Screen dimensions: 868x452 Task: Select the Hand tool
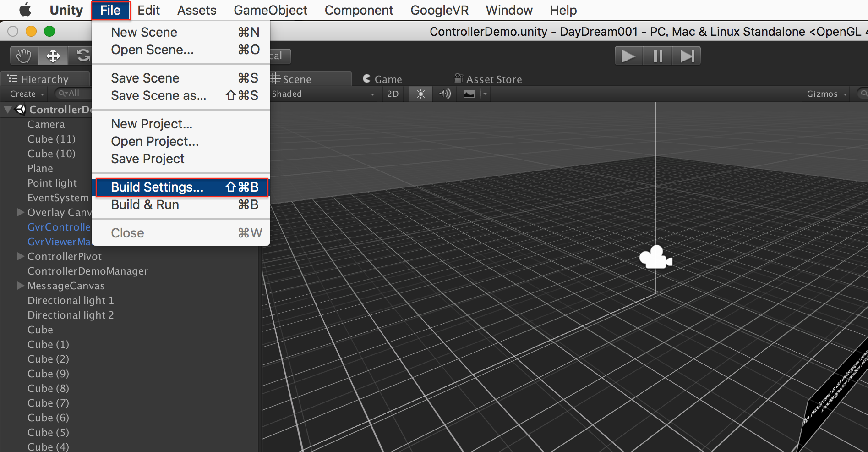pyautogui.click(x=24, y=56)
